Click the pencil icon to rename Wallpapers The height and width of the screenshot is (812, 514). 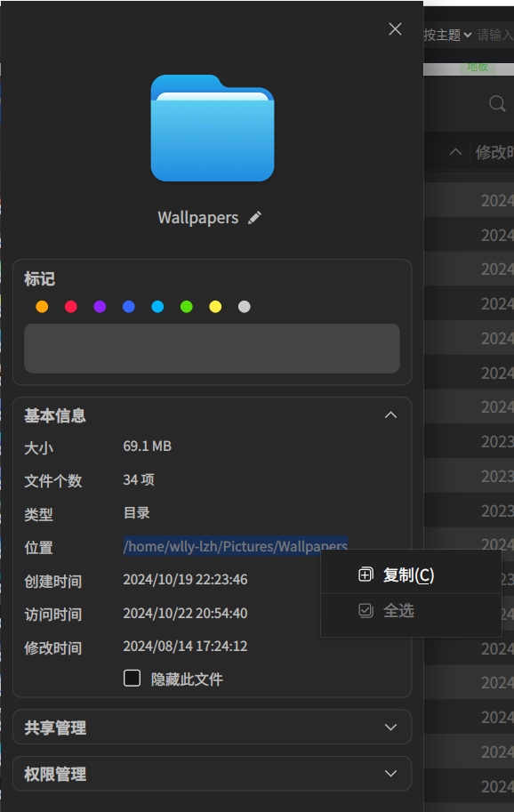tap(254, 218)
